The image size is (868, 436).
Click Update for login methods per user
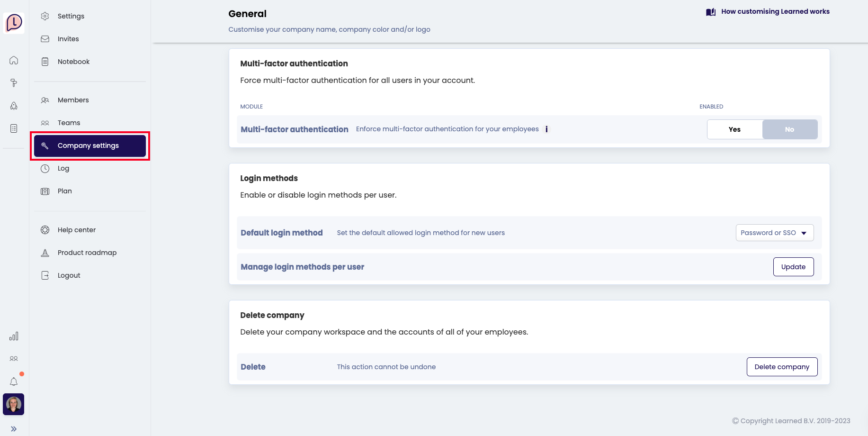(x=793, y=267)
